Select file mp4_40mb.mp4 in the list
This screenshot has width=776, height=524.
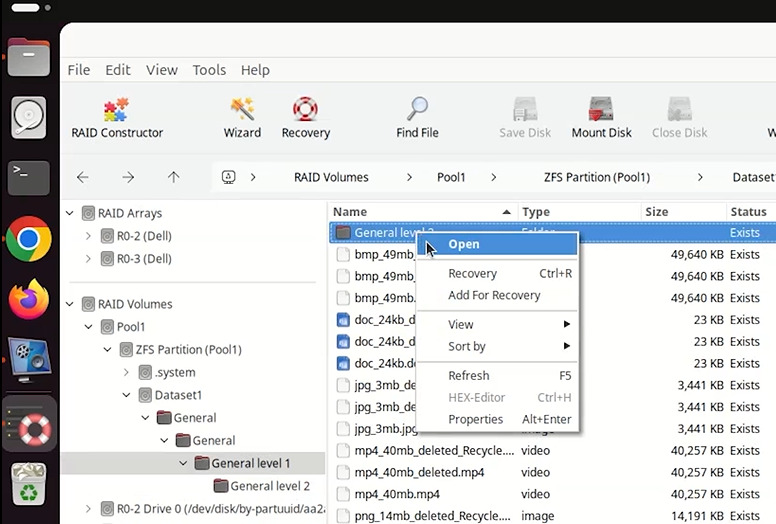[x=552, y=494]
